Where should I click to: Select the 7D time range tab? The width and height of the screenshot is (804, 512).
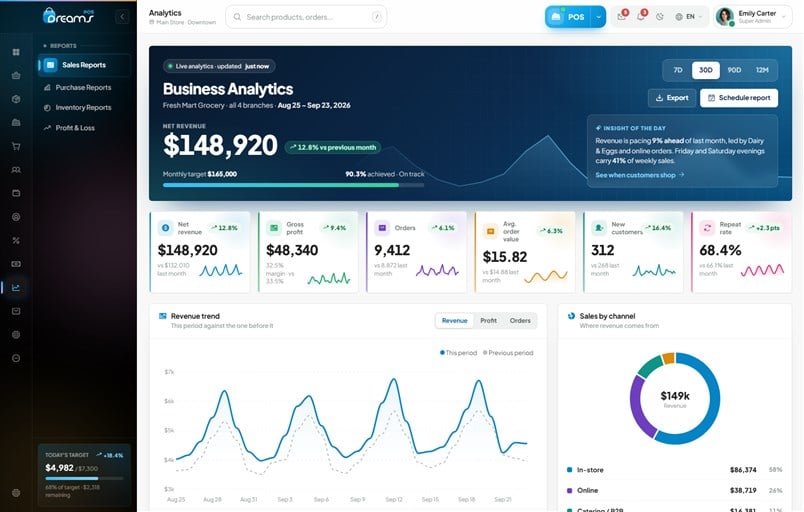[678, 70]
